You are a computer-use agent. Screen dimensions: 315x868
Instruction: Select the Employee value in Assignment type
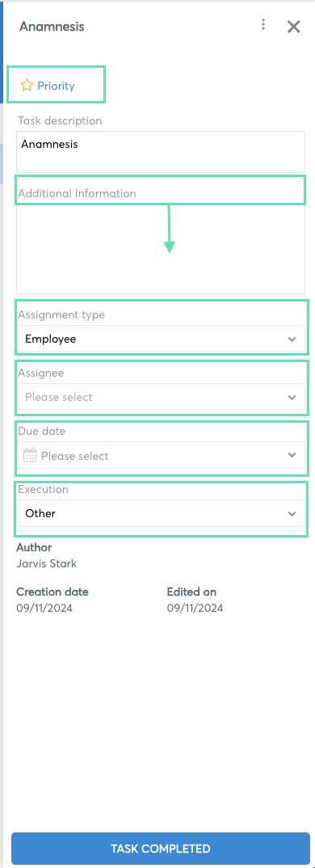(50, 339)
